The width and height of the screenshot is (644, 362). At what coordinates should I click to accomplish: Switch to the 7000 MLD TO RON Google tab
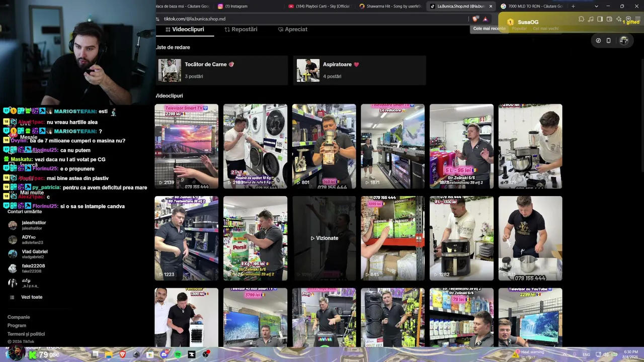point(531,6)
